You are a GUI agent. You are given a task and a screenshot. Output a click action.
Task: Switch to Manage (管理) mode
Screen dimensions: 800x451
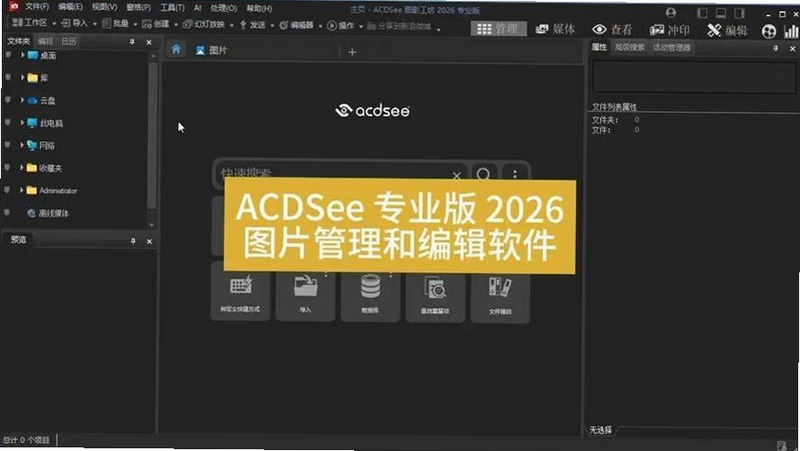pos(497,29)
